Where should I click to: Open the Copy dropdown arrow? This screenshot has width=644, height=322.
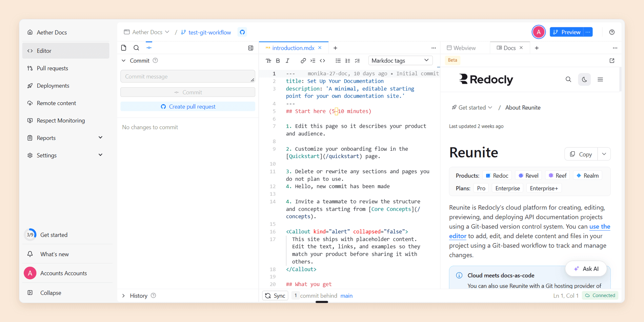coord(604,154)
